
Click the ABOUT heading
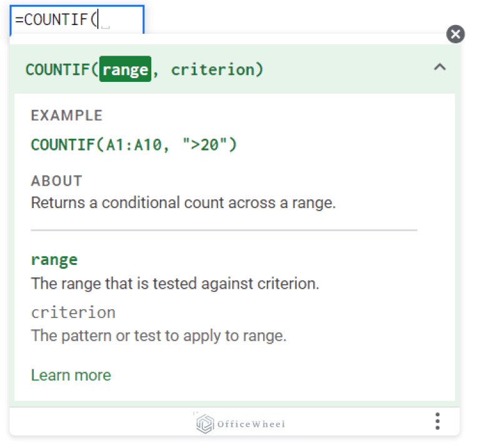57,181
